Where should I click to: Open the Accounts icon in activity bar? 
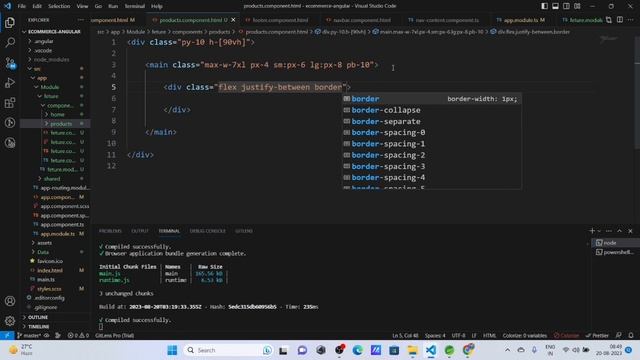10,301
